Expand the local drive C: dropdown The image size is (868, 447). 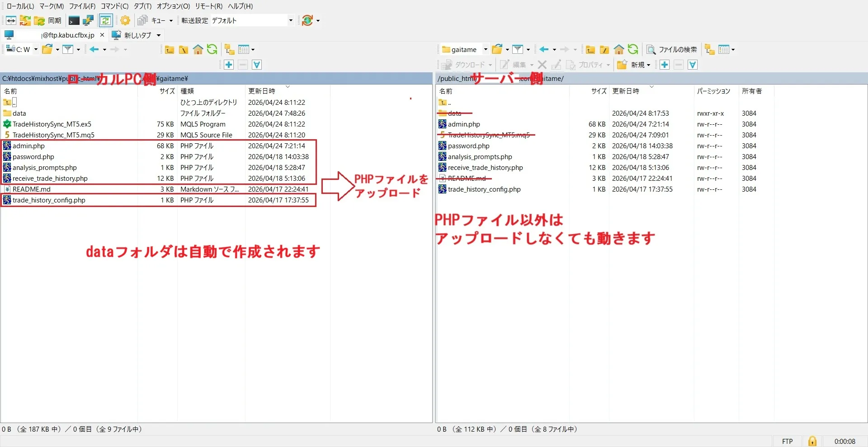coord(36,50)
